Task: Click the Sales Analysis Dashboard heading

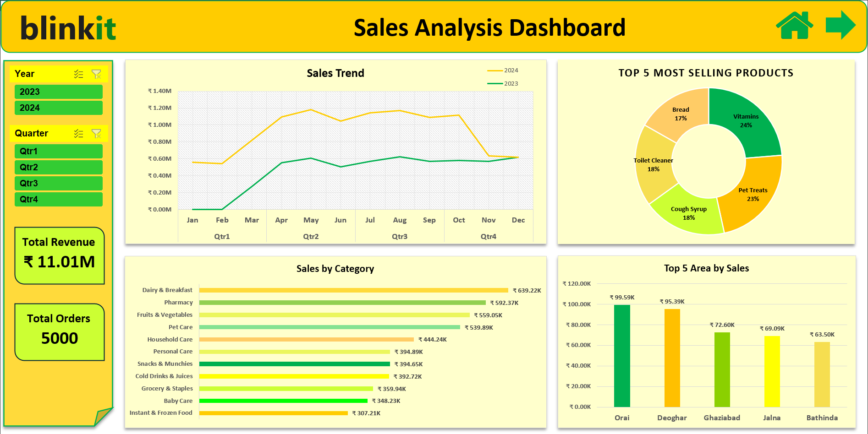Action: (489, 27)
